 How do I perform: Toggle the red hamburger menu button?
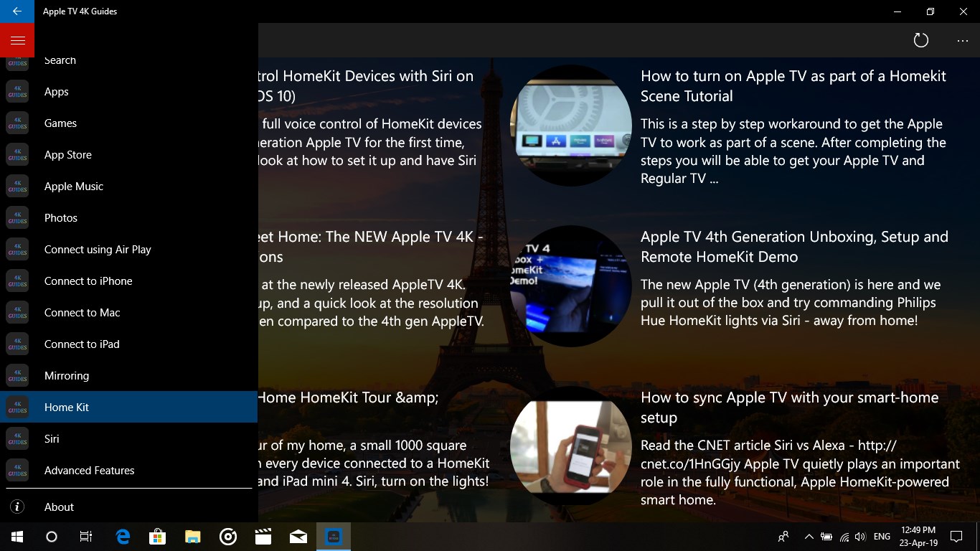[17, 40]
